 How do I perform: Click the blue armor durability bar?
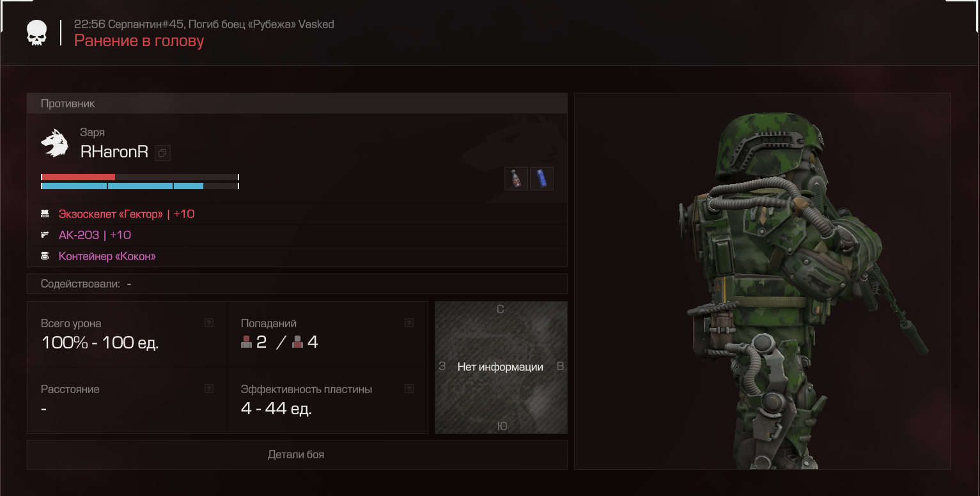pyautogui.click(x=140, y=186)
